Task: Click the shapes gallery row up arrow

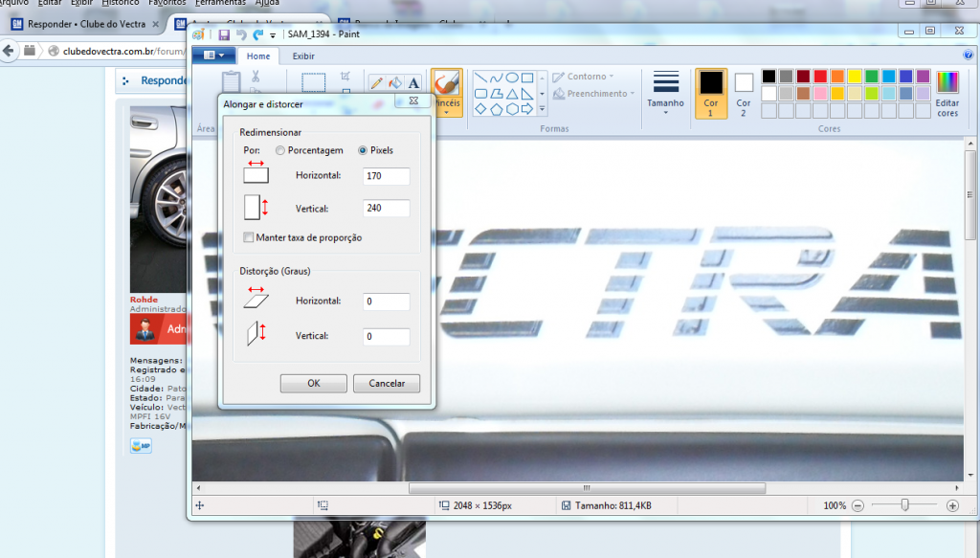Action: click(x=542, y=78)
